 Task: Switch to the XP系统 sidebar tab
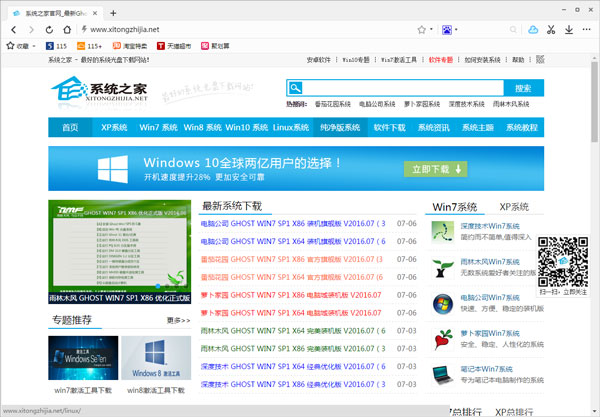pyautogui.click(x=513, y=207)
